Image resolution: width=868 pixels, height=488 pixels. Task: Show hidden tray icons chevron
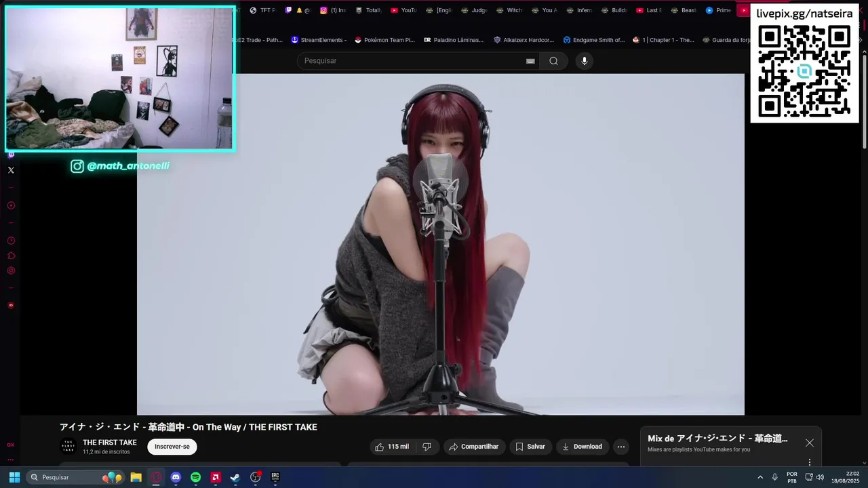759,477
